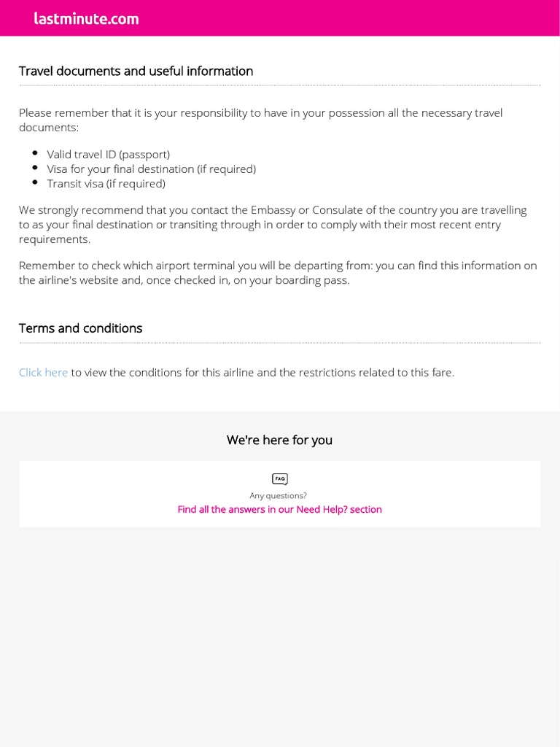Select the 'Transit visa (if required)' bullet item
Image resolution: width=560 pixels, height=747 pixels.
click(x=106, y=183)
